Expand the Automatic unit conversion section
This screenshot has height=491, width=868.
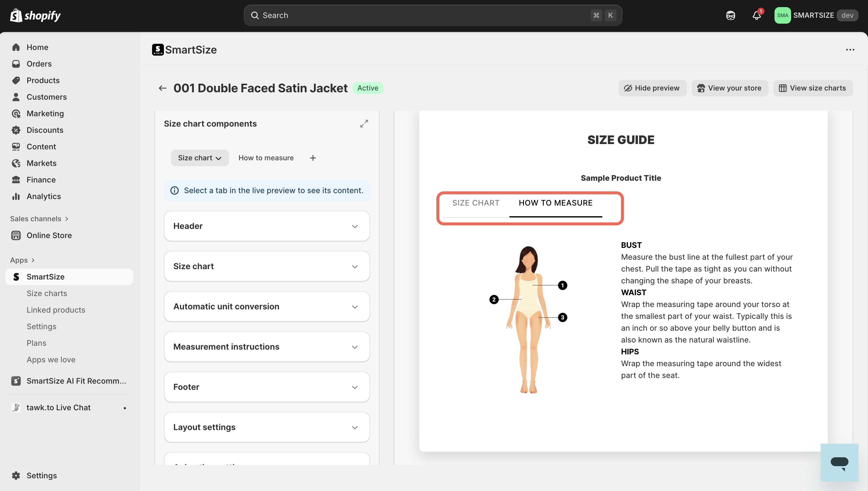pyautogui.click(x=266, y=306)
